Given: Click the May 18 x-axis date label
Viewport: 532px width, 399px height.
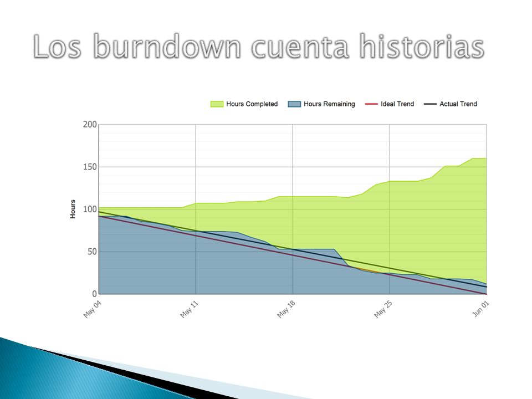Looking at the screenshot, I should coord(286,309).
